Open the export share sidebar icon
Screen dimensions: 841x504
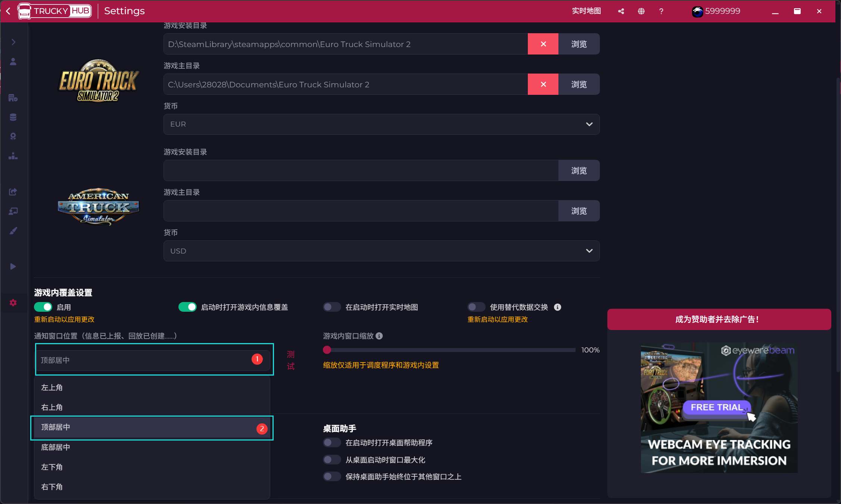(x=13, y=192)
